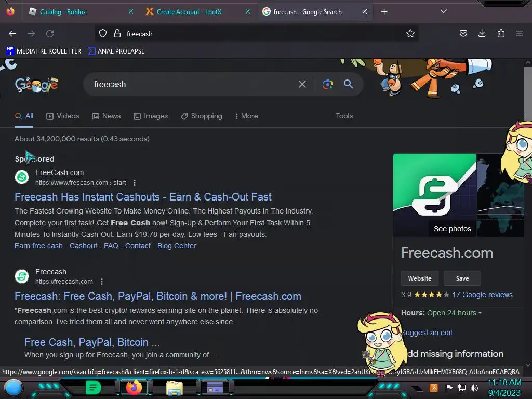Open the second bookmark in bookmarks bar
Viewport: 532px width, 399px height.
pos(116,51)
